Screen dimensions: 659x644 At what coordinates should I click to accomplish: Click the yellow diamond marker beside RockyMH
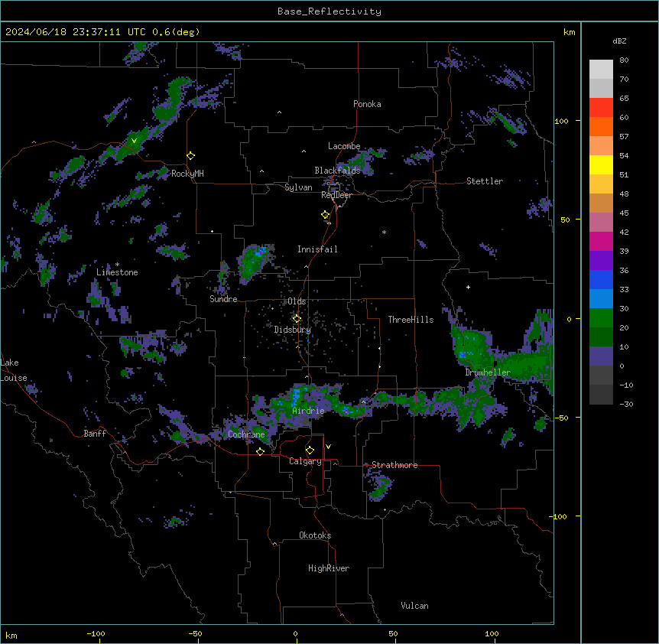coord(191,156)
